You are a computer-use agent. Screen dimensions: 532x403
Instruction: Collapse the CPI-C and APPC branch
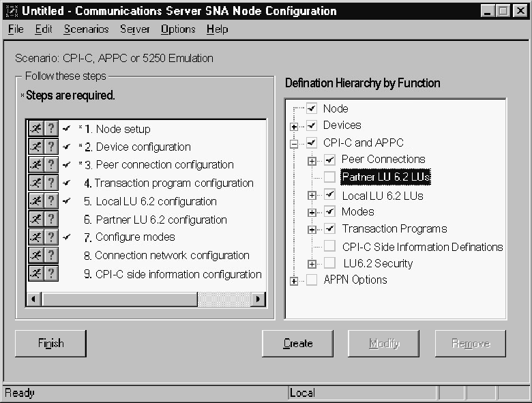coord(294,143)
